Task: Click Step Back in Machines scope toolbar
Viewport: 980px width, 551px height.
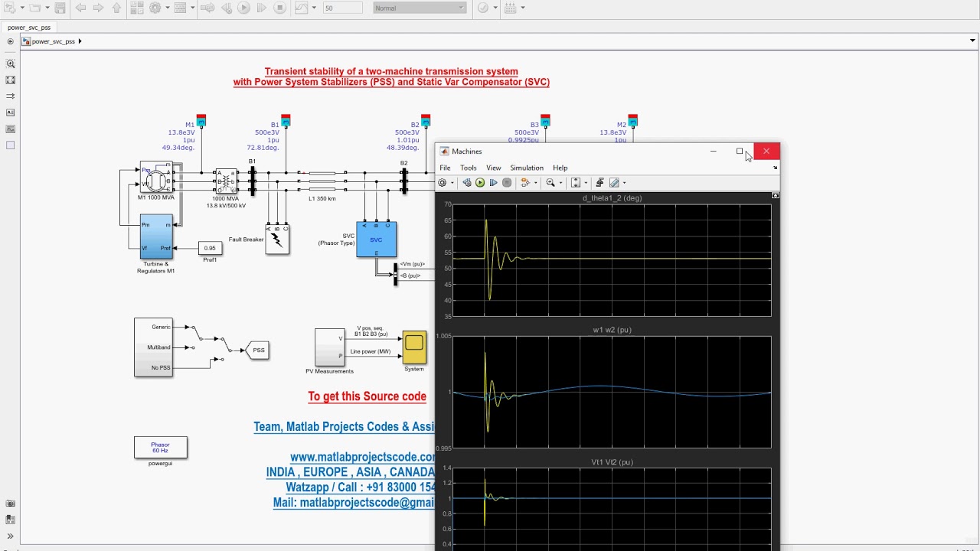Action: coord(467,182)
